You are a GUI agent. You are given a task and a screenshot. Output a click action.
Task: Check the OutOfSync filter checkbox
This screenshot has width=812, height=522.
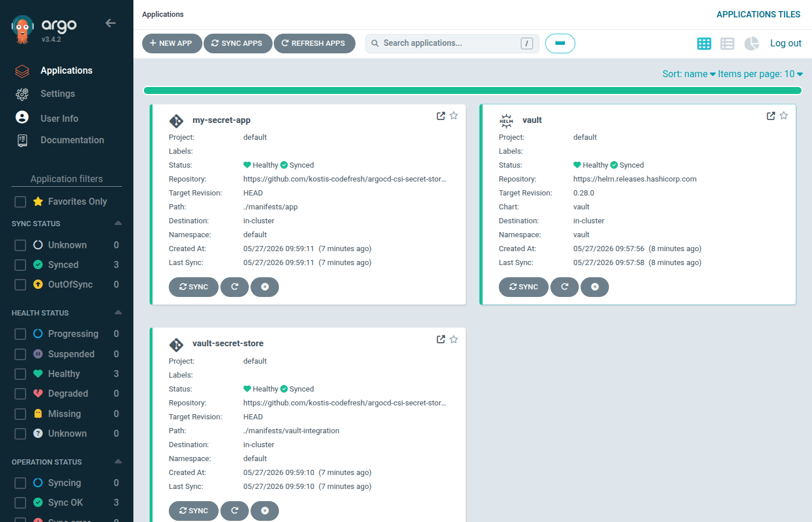point(20,285)
